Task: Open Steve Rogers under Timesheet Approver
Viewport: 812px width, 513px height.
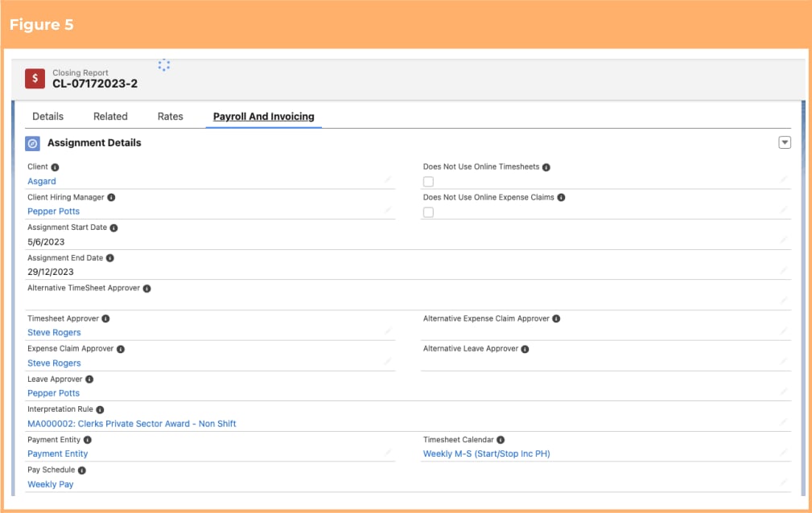Action: [54, 332]
